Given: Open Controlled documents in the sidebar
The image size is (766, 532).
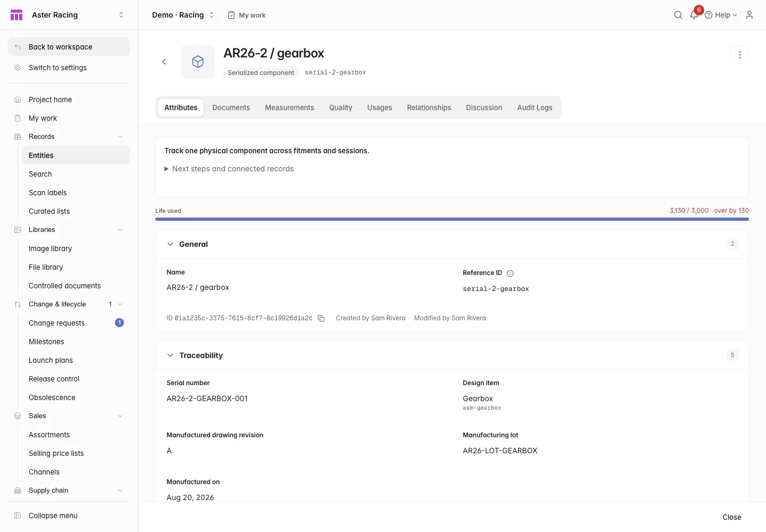Looking at the screenshot, I should pyautogui.click(x=76, y=286).
